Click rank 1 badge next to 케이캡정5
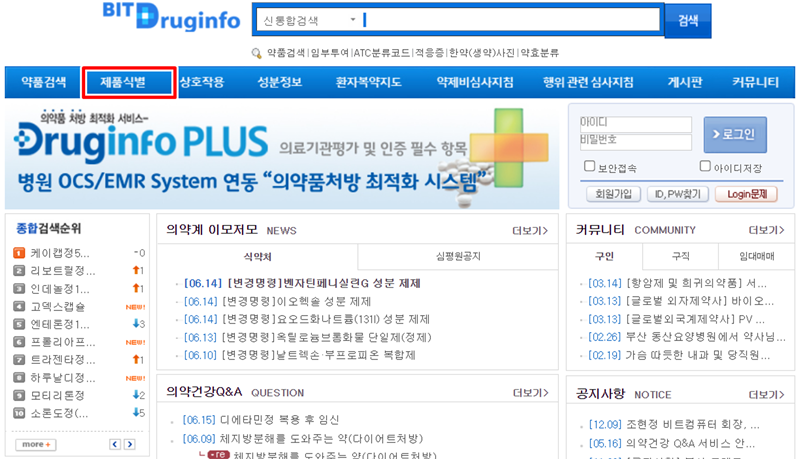Image resolution: width=800 pixels, height=459 pixels. click(x=19, y=253)
